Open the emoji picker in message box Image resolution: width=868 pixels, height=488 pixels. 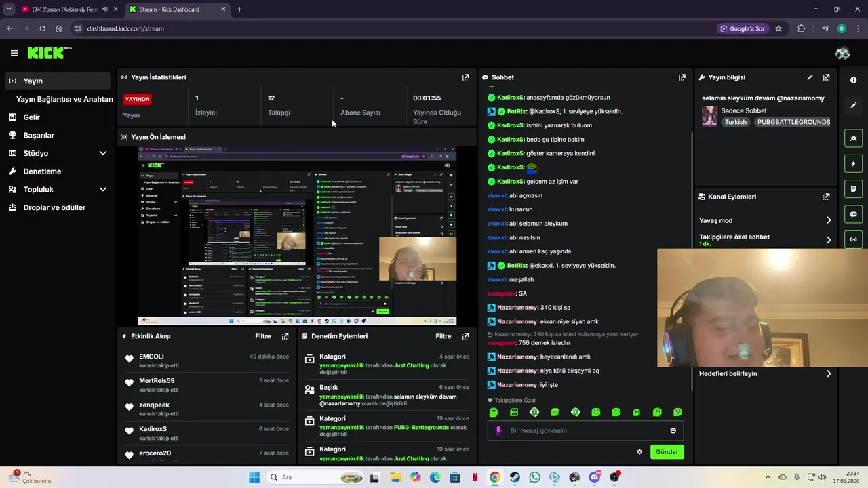673,430
